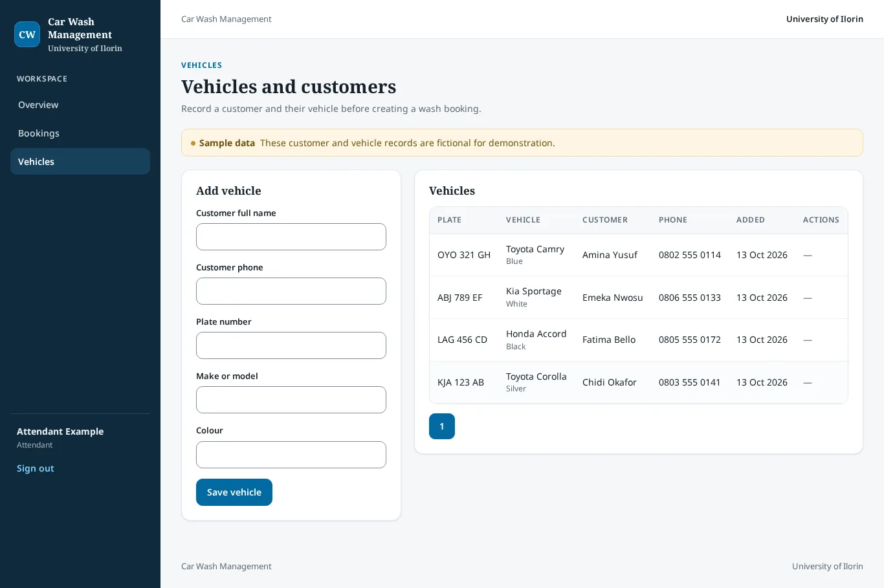The height and width of the screenshot is (588, 884).
Task: Click customer Emeka Nwosu
Action: [613, 298]
